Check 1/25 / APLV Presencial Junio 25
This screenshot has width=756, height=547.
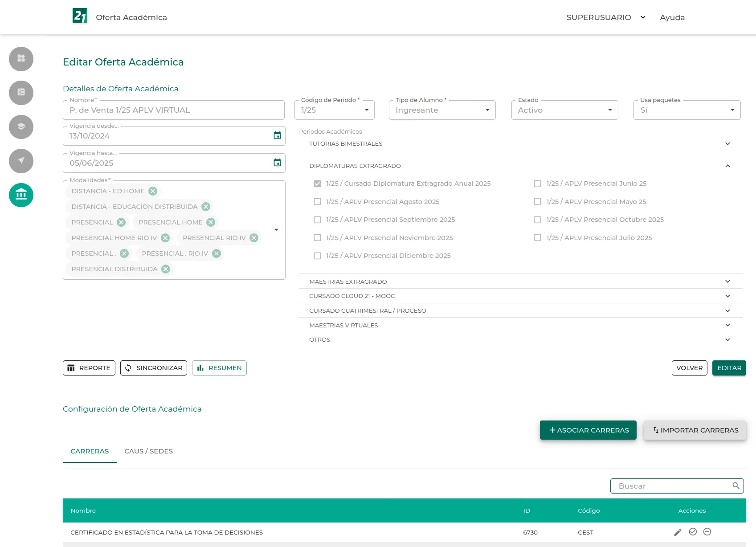pyautogui.click(x=537, y=183)
